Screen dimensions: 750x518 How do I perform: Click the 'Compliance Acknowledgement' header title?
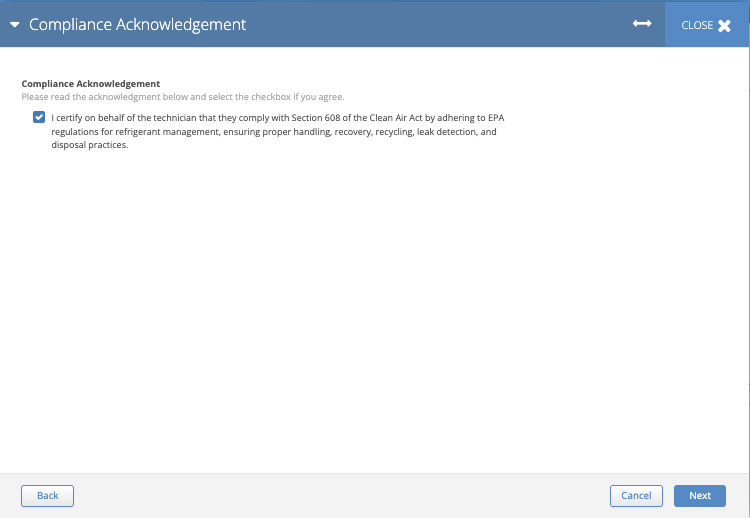(x=137, y=25)
